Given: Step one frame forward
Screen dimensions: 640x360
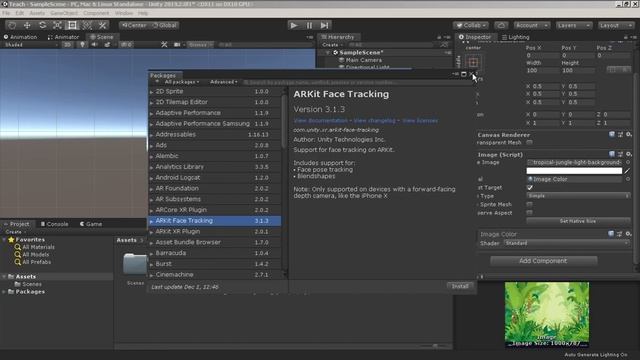Looking at the screenshot, I should click(x=324, y=25).
